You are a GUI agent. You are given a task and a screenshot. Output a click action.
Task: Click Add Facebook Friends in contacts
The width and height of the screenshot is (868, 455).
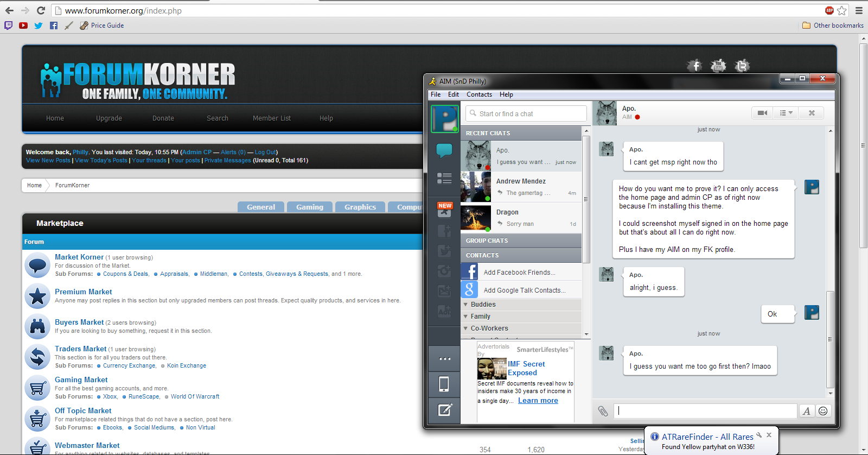click(x=521, y=272)
